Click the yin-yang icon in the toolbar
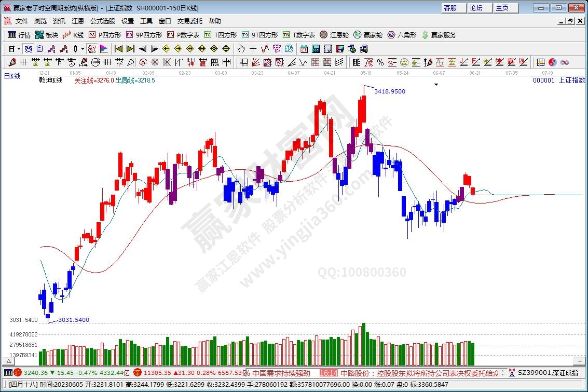 [x=553, y=62]
